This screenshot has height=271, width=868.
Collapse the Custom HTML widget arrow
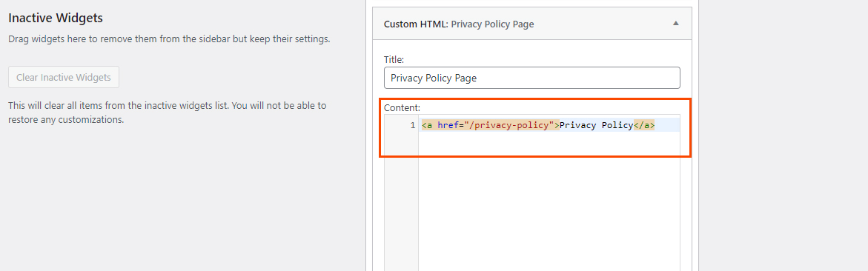click(675, 24)
